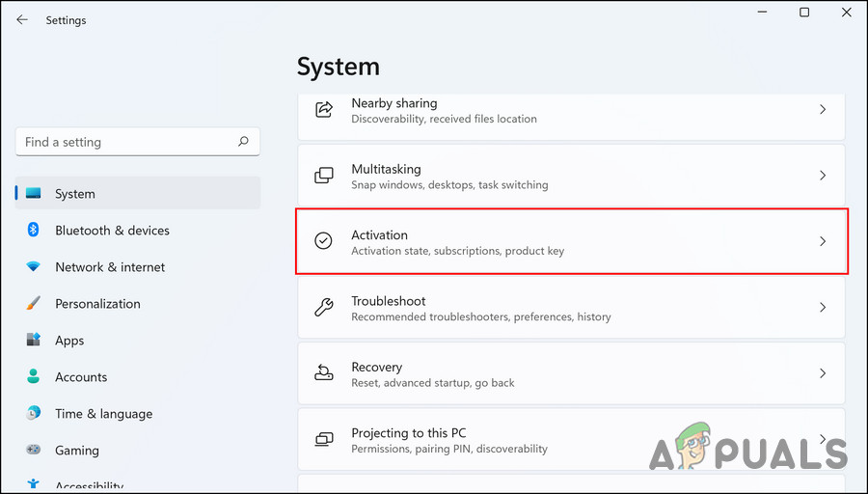Click the Apps sidebar icon

click(x=33, y=340)
